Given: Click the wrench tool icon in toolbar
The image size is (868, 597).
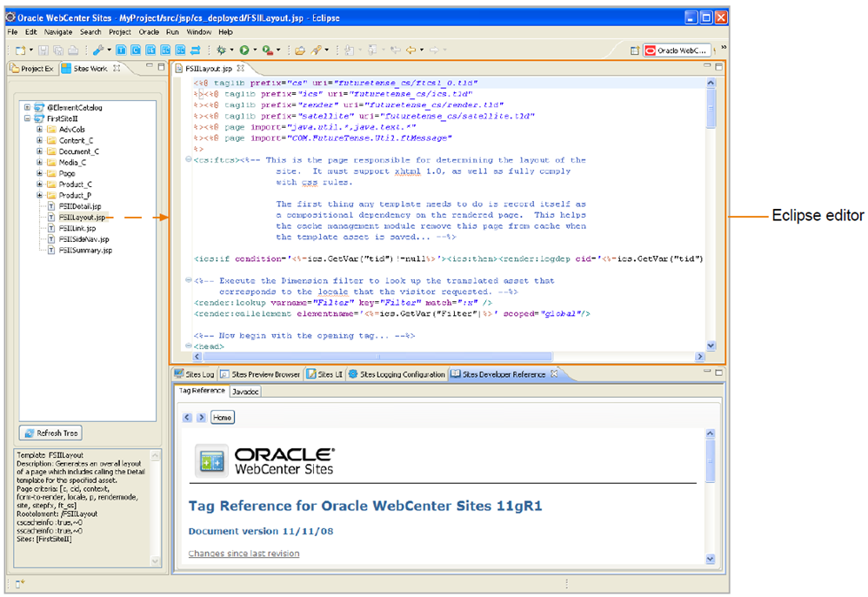Looking at the screenshot, I should pos(98,50).
